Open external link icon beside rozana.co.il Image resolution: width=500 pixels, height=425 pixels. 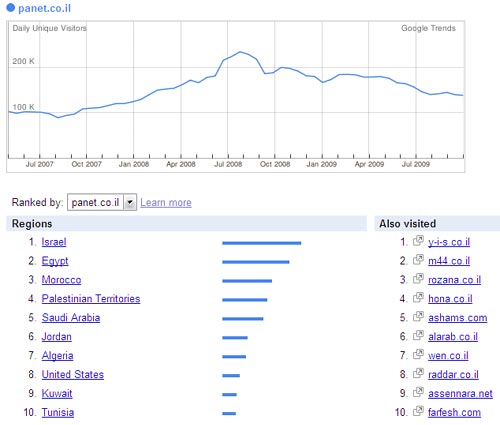point(418,278)
